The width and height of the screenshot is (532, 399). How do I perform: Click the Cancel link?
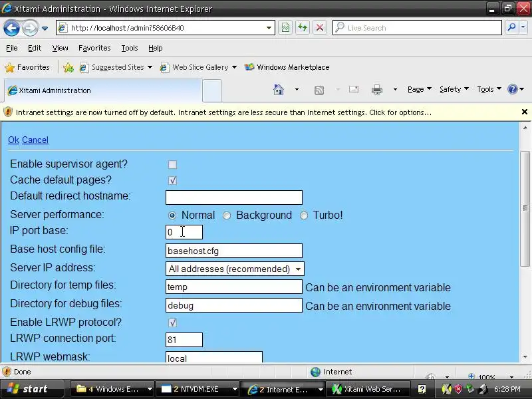coord(35,140)
